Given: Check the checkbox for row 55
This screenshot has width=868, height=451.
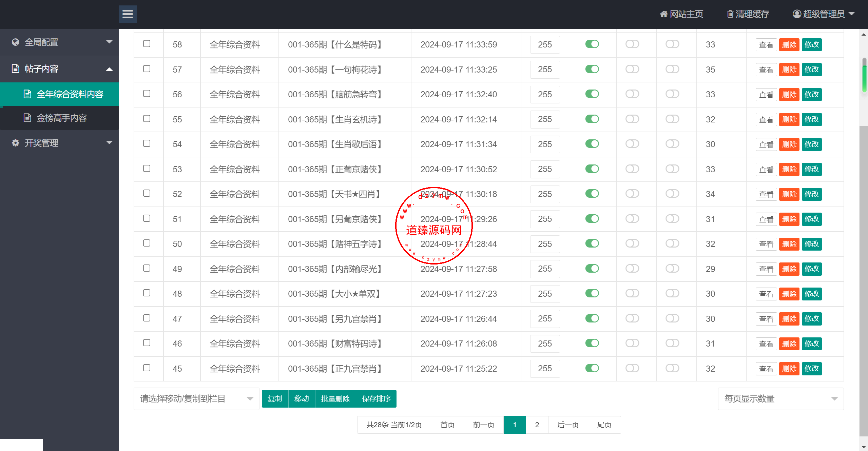Looking at the screenshot, I should coord(147,119).
